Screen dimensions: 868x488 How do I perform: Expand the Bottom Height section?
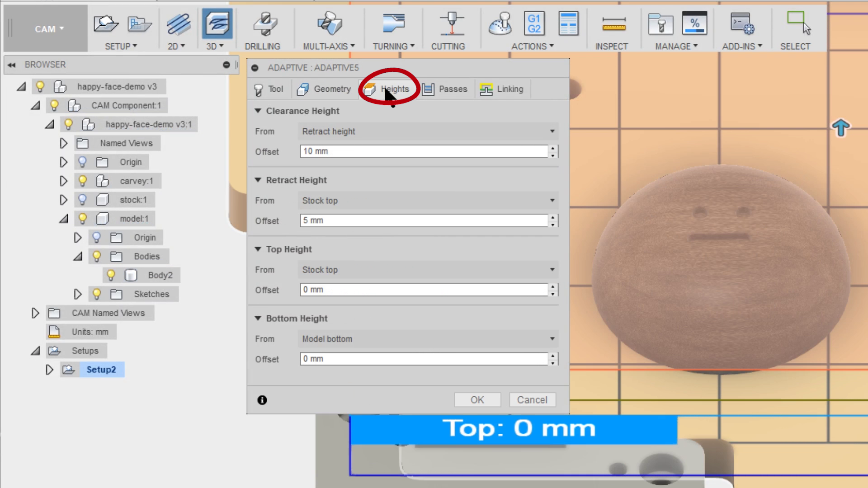pyautogui.click(x=258, y=318)
